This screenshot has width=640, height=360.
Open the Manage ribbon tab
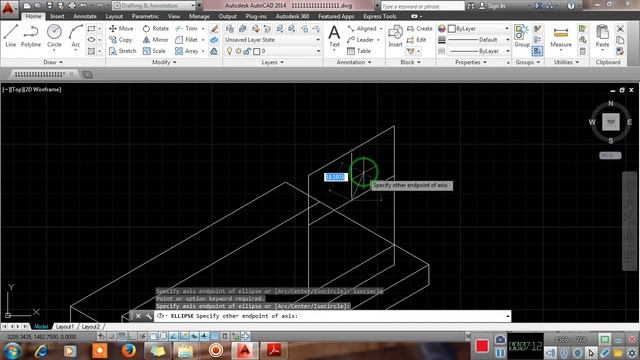click(x=199, y=16)
